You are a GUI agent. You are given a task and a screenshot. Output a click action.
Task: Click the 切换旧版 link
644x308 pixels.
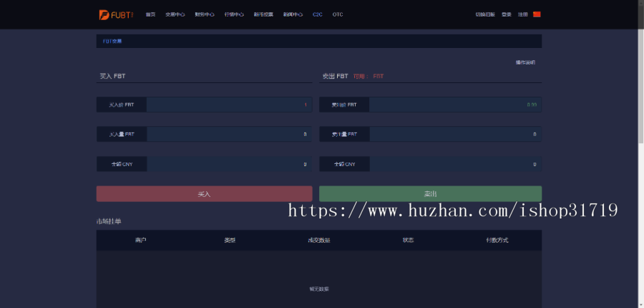[x=485, y=14]
